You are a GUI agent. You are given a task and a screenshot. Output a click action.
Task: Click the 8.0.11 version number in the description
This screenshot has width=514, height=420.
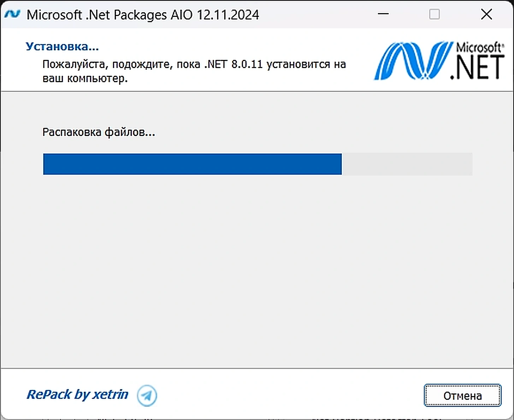click(247, 64)
